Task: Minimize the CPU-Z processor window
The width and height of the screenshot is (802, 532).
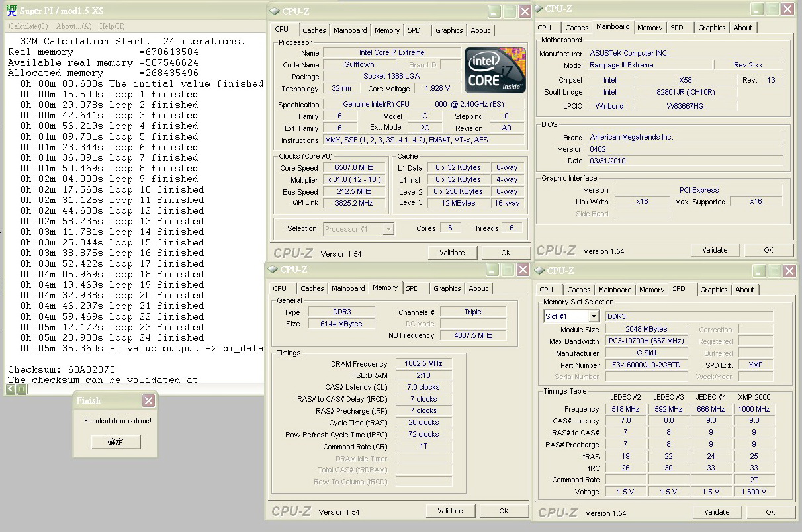Action: coord(494,11)
